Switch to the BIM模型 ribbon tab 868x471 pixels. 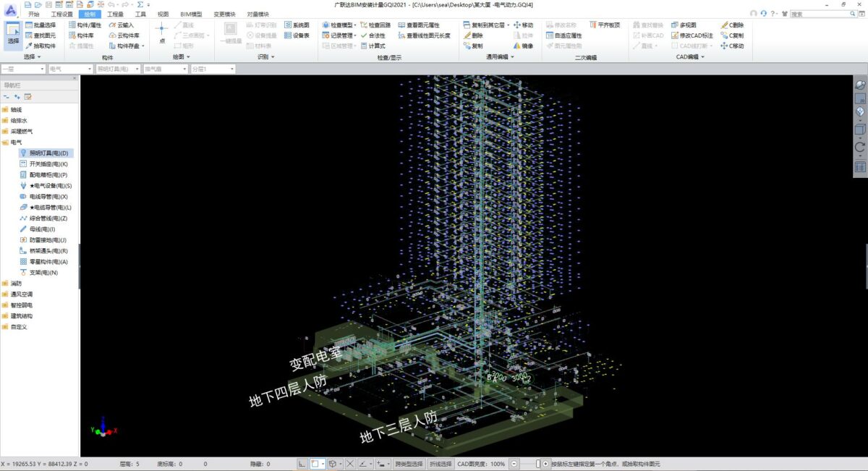(x=192, y=14)
